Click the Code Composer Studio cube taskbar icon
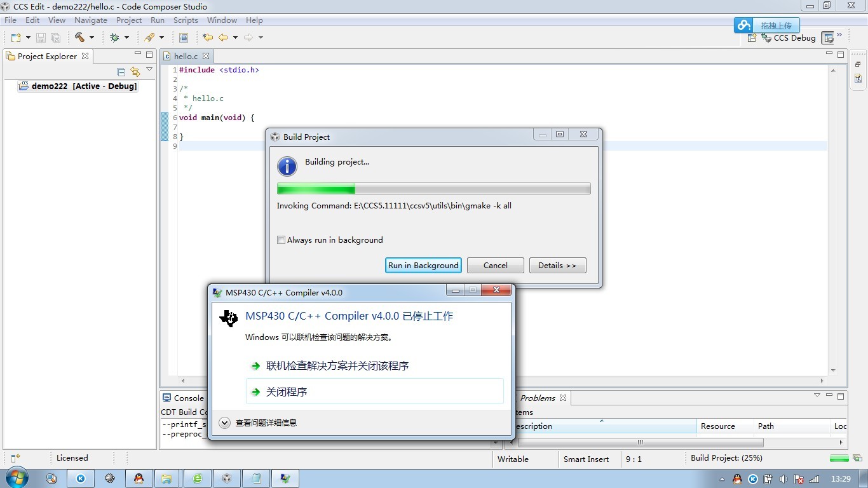 pyautogui.click(x=227, y=478)
